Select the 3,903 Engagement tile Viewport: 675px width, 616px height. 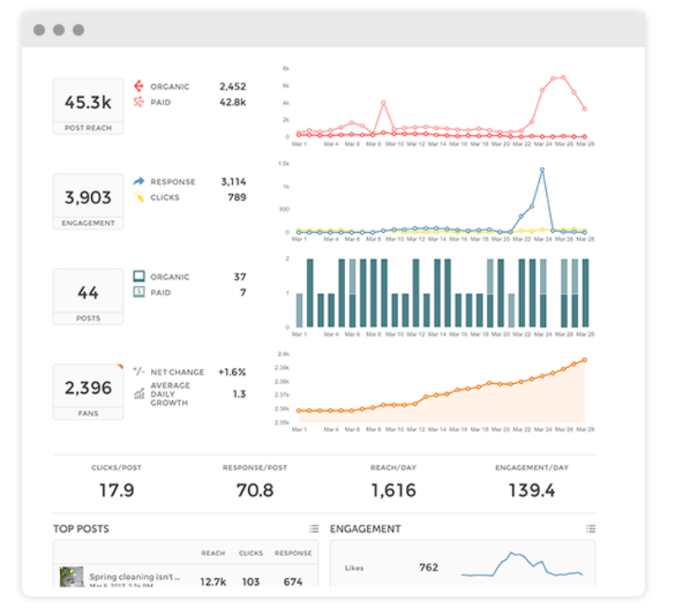click(x=89, y=202)
